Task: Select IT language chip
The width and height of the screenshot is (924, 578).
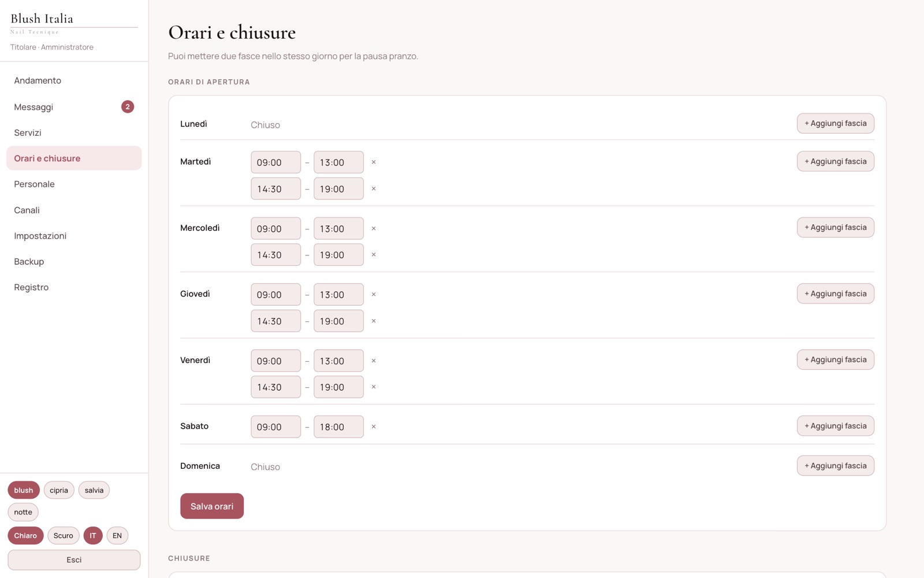Action: (x=93, y=536)
